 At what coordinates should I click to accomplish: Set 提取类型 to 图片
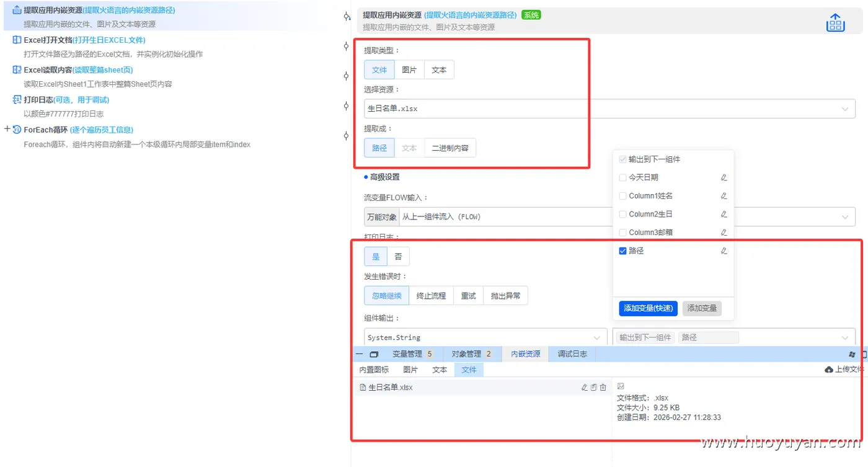tap(409, 70)
